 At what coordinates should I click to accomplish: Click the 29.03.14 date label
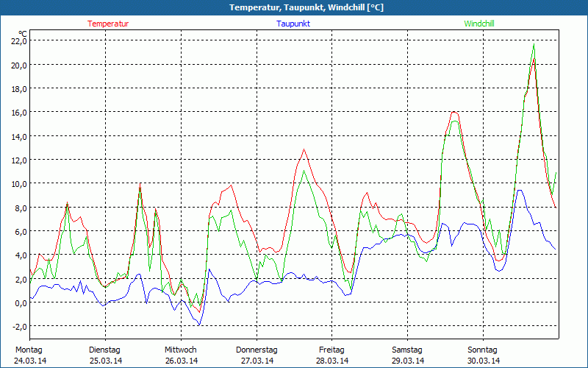pyautogui.click(x=408, y=361)
